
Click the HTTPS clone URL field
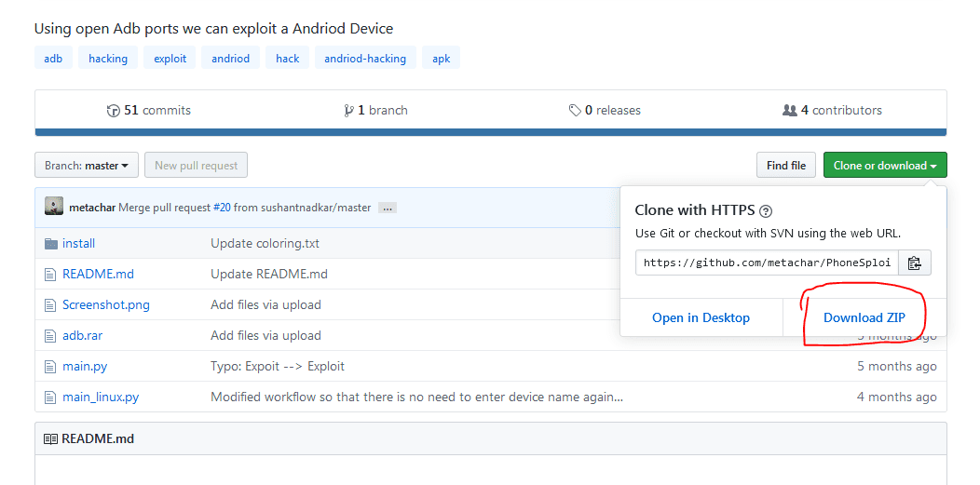[x=769, y=263]
